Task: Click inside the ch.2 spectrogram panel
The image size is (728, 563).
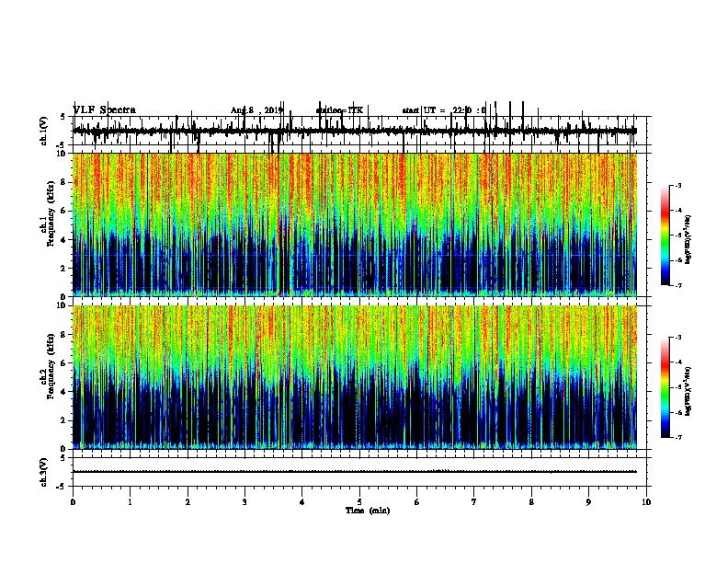Action: pyautogui.click(x=355, y=377)
